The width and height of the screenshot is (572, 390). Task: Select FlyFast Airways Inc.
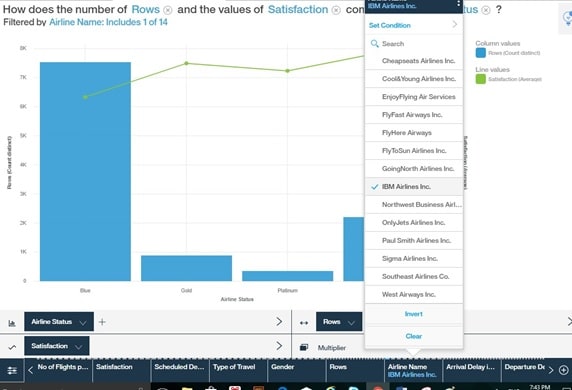(414, 115)
